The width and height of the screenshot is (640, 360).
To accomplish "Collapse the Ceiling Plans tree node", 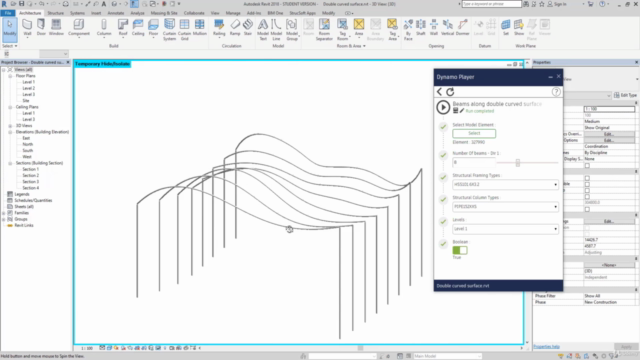I will point(10,107).
